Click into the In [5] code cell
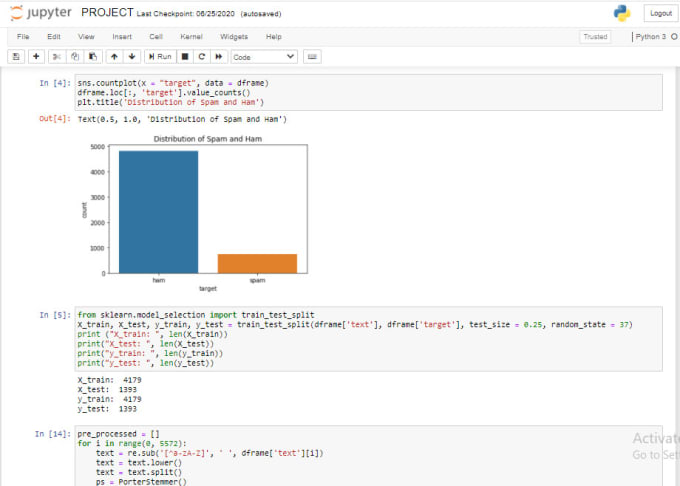This screenshot has height=486, width=680. point(369,339)
